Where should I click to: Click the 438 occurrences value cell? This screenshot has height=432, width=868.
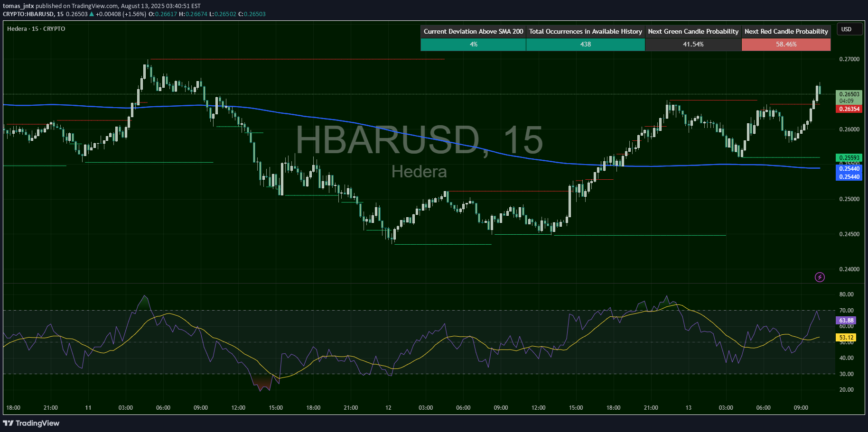click(585, 44)
